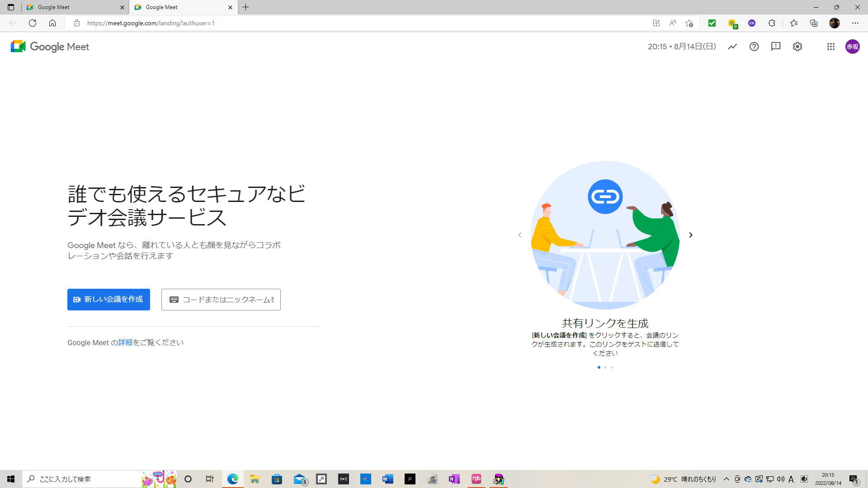This screenshot has height=488, width=868.
Task: Open the Edge tab actions menu
Action: 11,7
